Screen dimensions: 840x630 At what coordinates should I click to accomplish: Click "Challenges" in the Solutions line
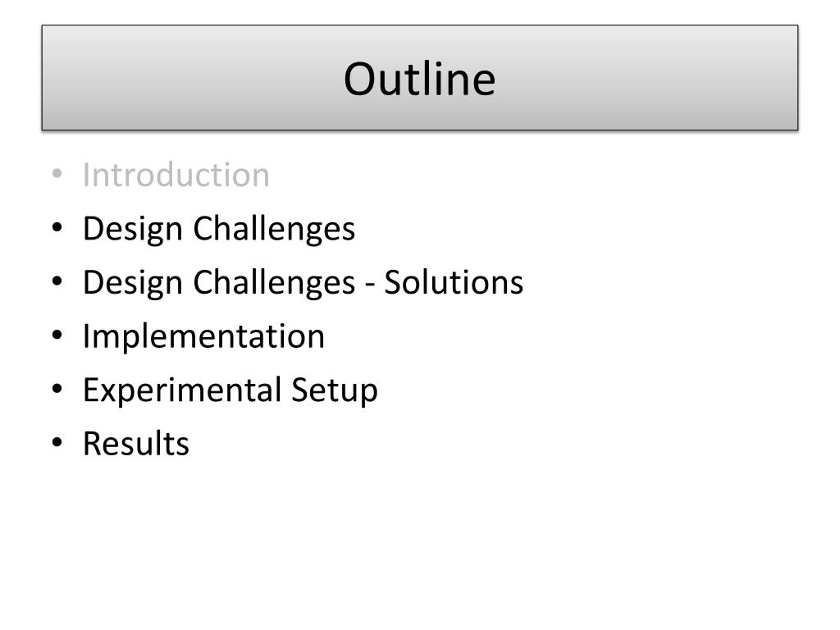pyautogui.click(x=274, y=284)
